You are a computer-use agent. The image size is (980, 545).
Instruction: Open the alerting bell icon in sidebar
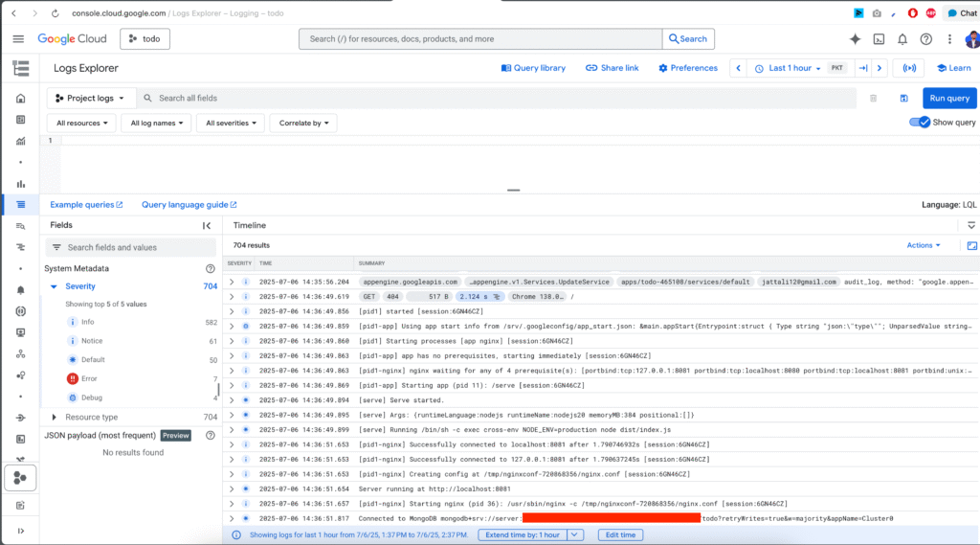[x=21, y=290]
